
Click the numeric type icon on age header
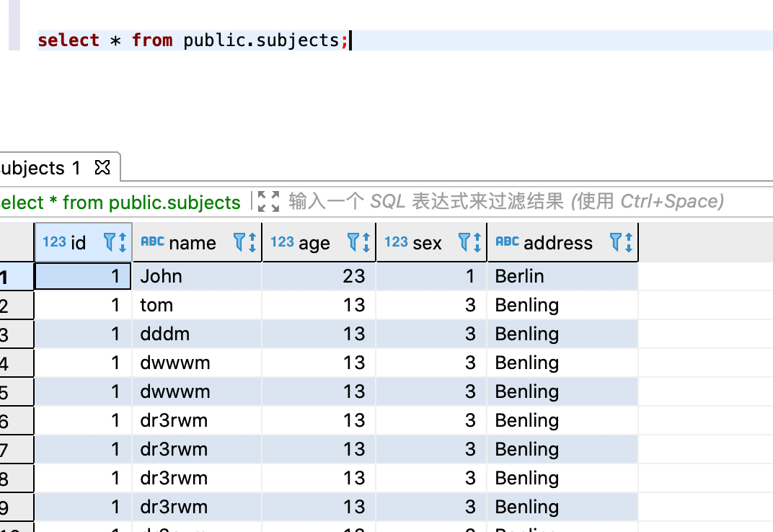tap(282, 241)
